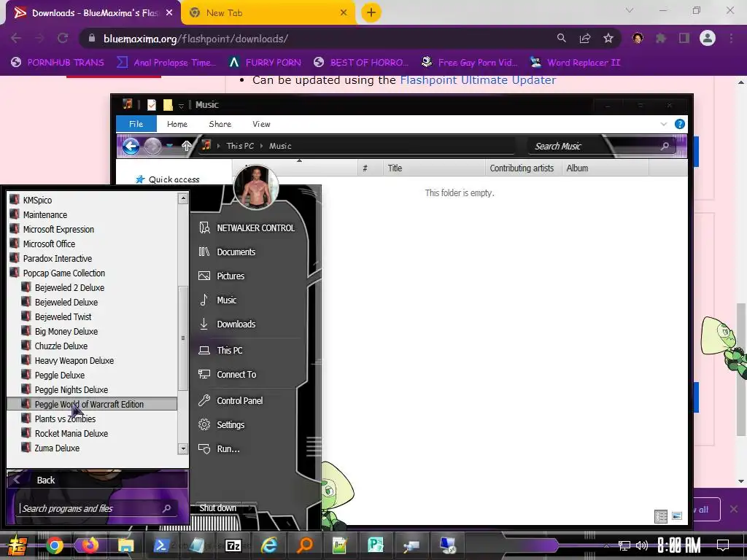747x560 pixels.
Task: Open the Home ribbon tab
Action: point(177,124)
